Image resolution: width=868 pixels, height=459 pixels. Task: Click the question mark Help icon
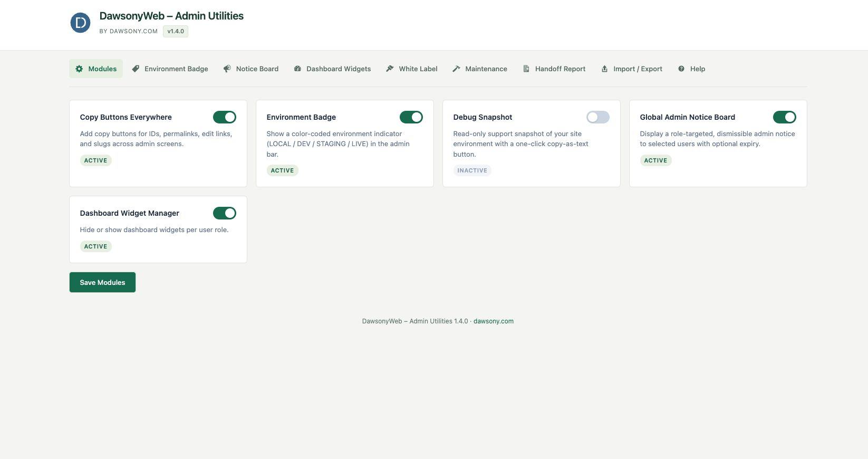pyautogui.click(x=681, y=69)
